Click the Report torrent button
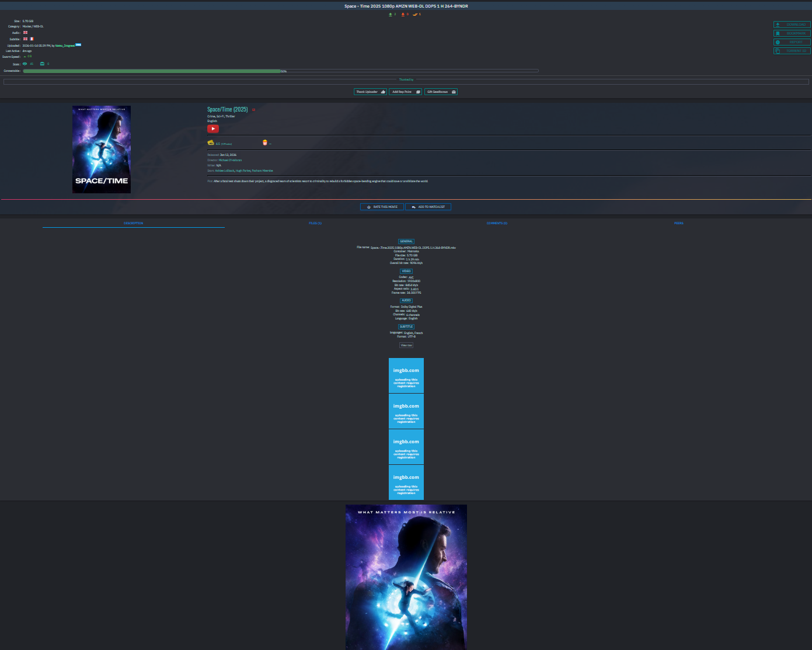 [x=792, y=42]
